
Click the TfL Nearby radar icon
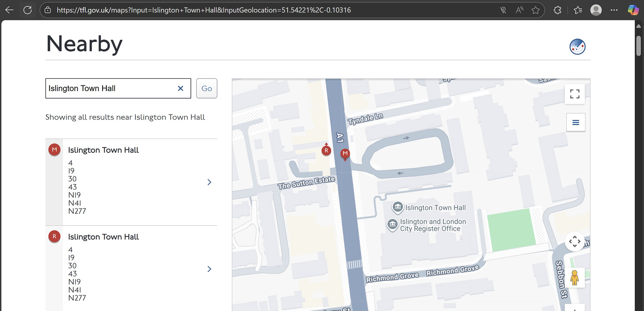578,47
